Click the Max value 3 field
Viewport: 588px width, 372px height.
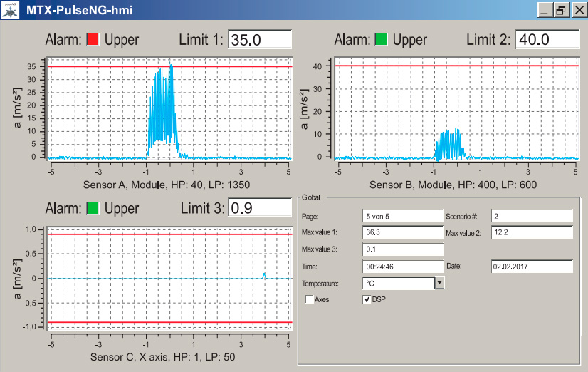[x=403, y=250]
